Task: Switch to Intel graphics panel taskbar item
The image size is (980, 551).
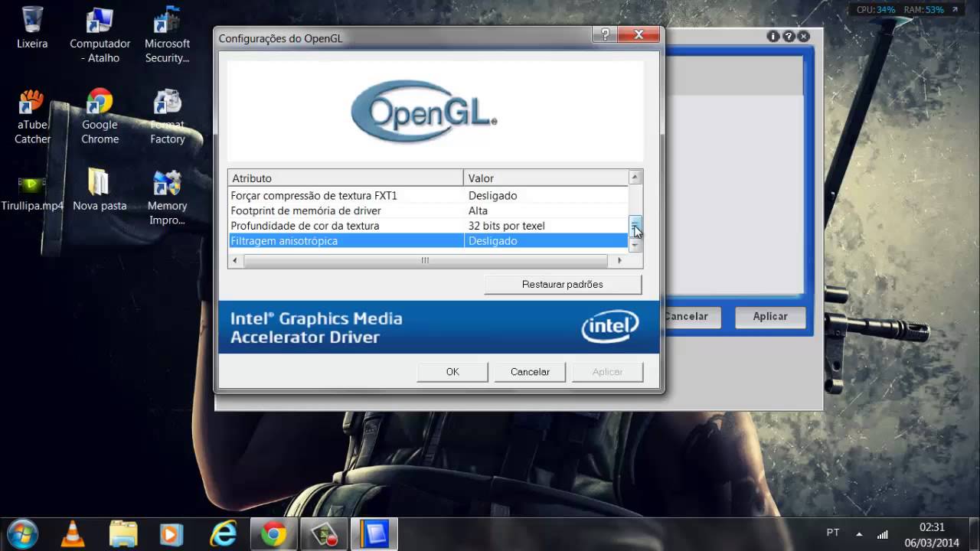Action: point(374,533)
